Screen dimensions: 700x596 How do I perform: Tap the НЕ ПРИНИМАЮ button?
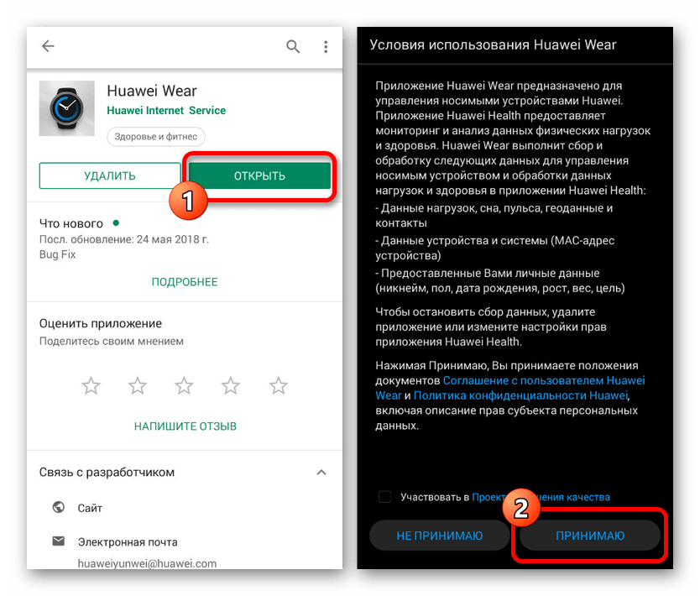[440, 536]
